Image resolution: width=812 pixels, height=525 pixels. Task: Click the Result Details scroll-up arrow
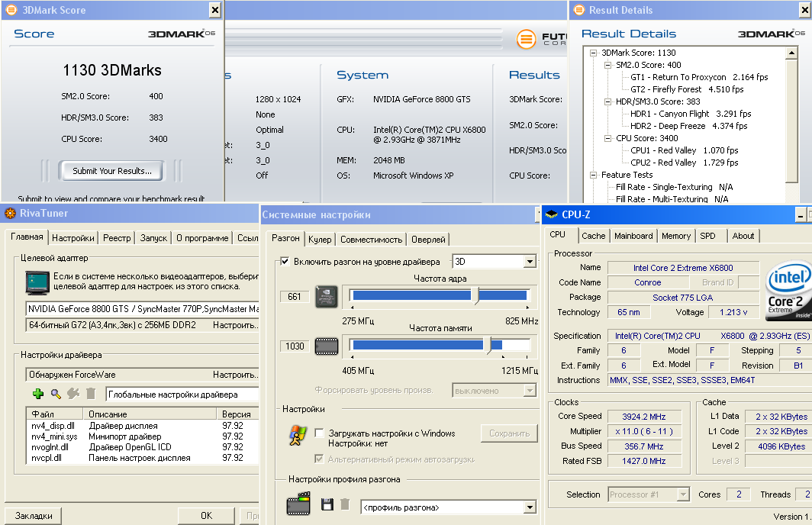791,53
